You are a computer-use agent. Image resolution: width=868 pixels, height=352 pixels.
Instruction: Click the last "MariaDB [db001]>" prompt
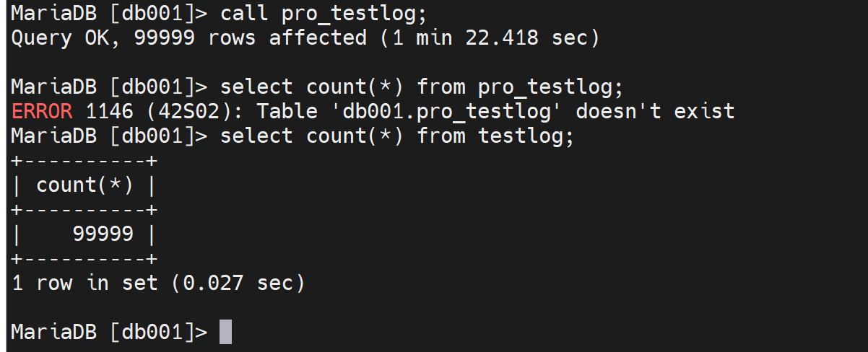point(109,332)
